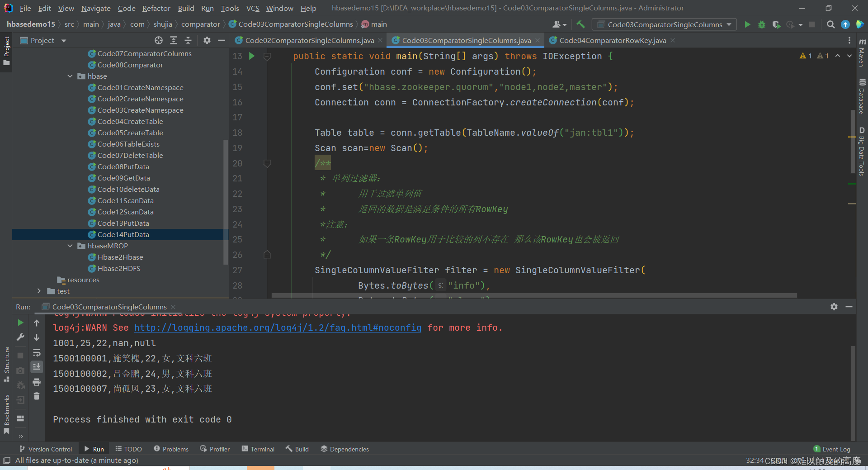Open the Refactor menu

(x=156, y=8)
